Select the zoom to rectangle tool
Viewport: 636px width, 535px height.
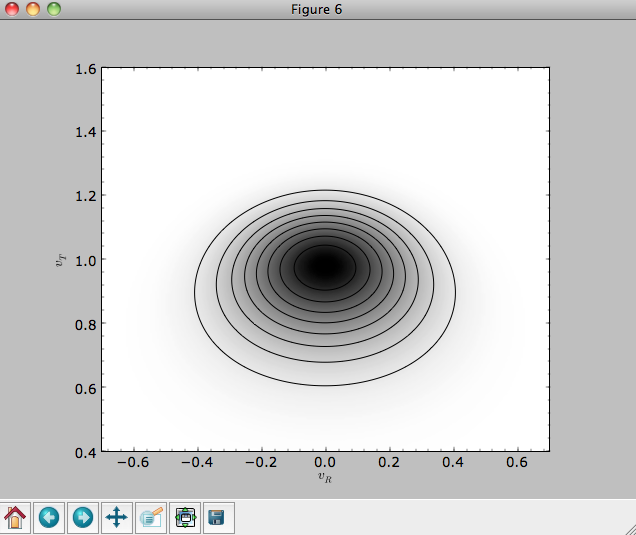point(151,518)
